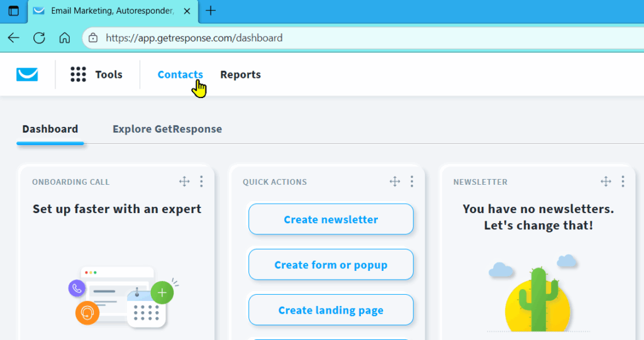Click move handle on Newsletter widget

[606, 182]
